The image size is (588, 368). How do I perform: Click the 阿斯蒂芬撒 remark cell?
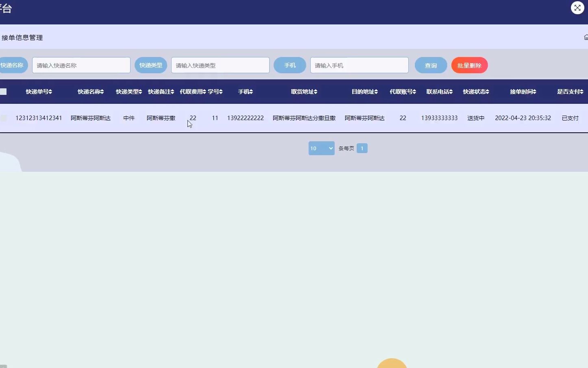pos(161,118)
